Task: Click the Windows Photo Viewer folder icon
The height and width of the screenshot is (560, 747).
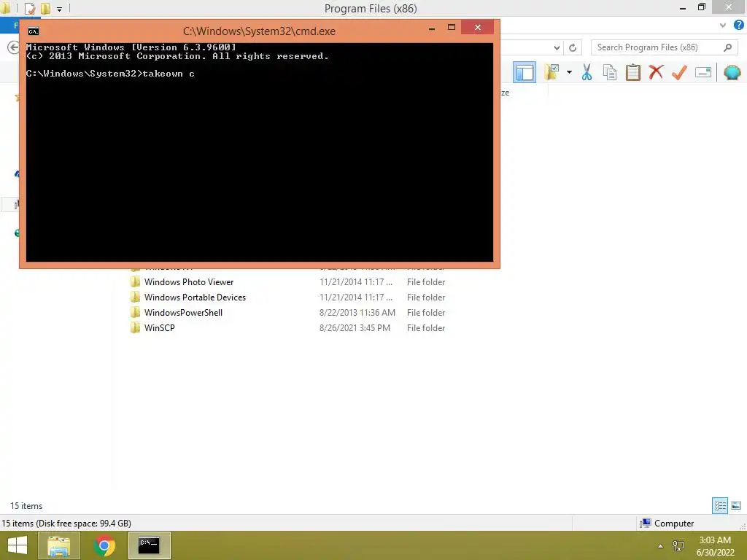Action: (135, 282)
